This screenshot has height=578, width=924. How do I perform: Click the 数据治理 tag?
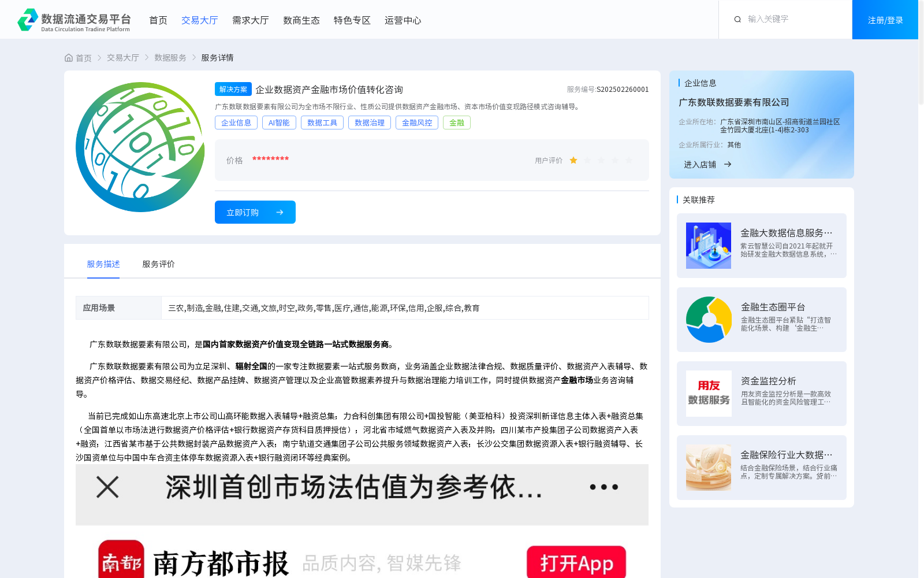[370, 123]
